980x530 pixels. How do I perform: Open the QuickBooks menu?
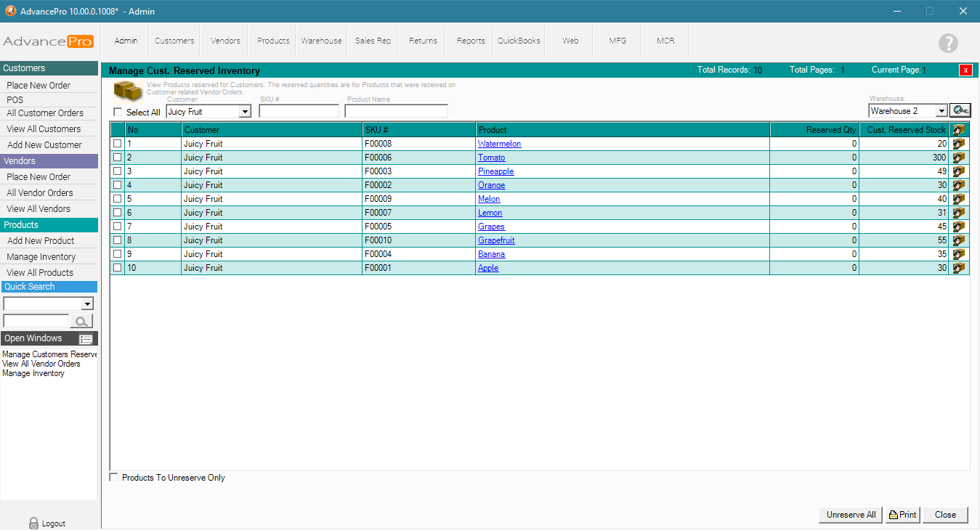(519, 41)
